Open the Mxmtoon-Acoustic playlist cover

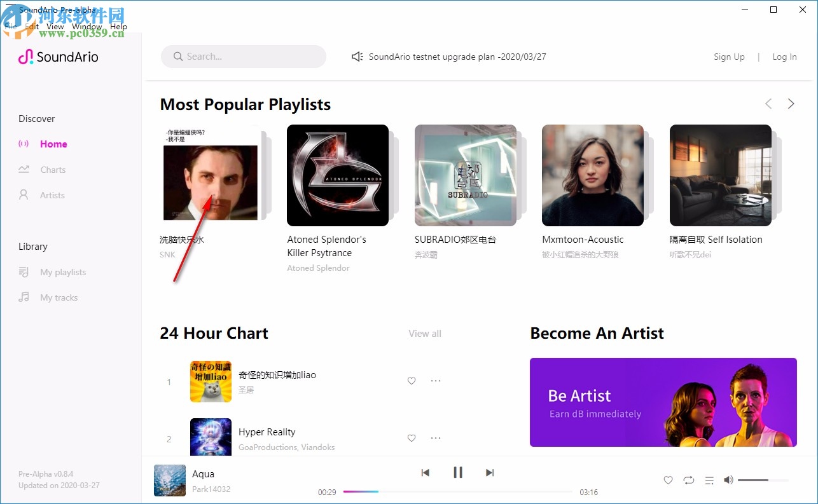coord(593,175)
